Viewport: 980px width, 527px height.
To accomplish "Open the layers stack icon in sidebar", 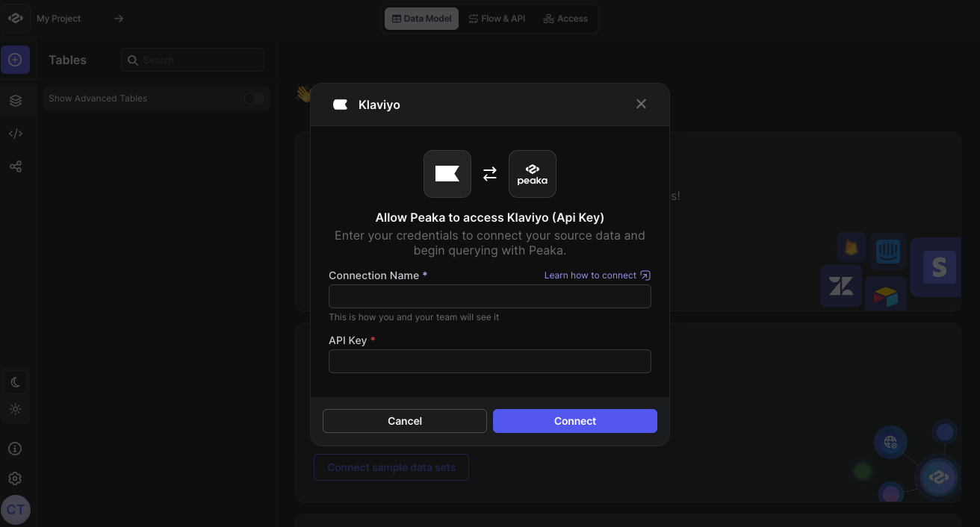I will (x=16, y=101).
